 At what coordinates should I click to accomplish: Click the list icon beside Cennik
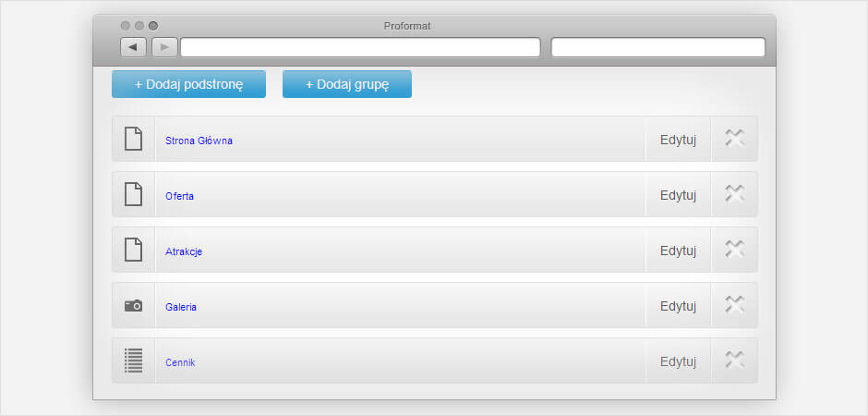133,360
